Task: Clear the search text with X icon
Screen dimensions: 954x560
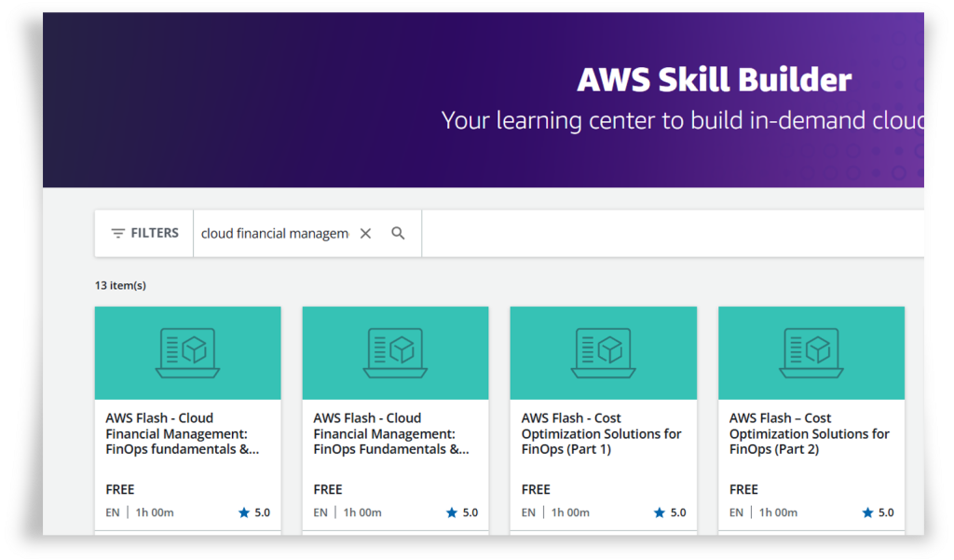Action: tap(365, 234)
